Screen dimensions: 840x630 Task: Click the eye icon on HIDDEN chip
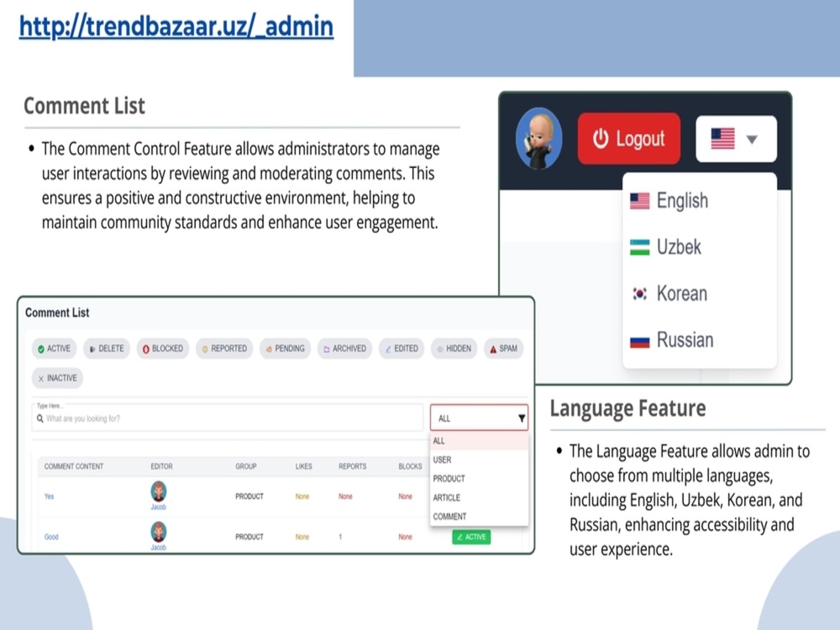coord(440,349)
